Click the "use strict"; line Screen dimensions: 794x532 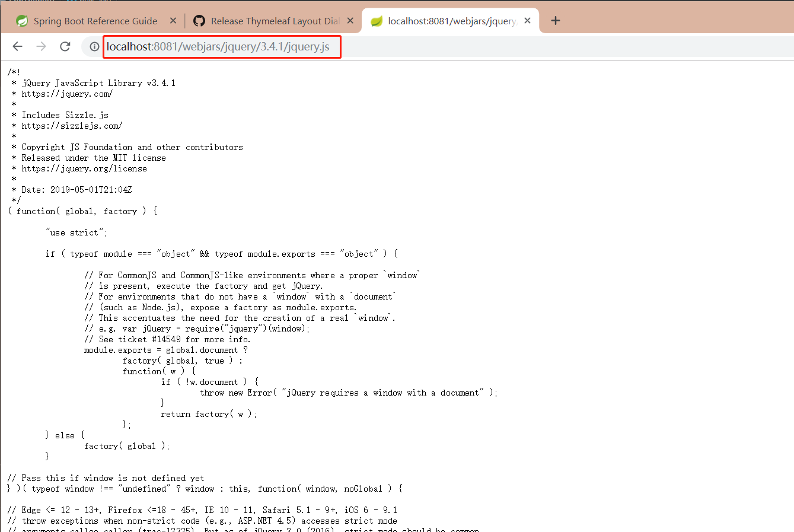(x=76, y=232)
